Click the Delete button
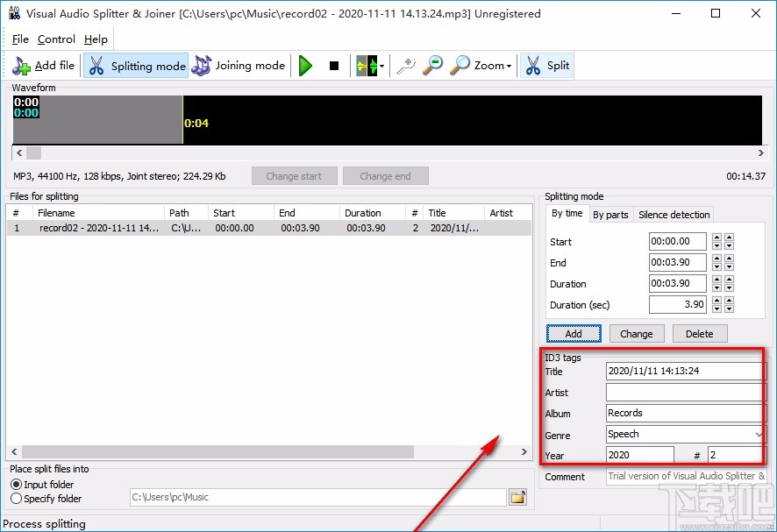The image size is (777, 532). (x=700, y=334)
